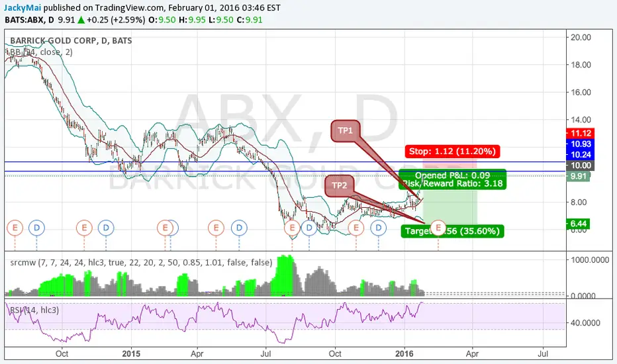Click the 40.0000 RSI axis label
The width and height of the screenshot is (617, 364).
tap(585, 323)
